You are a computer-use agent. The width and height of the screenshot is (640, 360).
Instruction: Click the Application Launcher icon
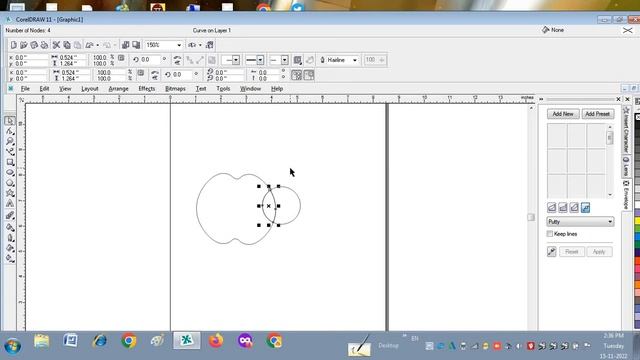[x=191, y=45]
